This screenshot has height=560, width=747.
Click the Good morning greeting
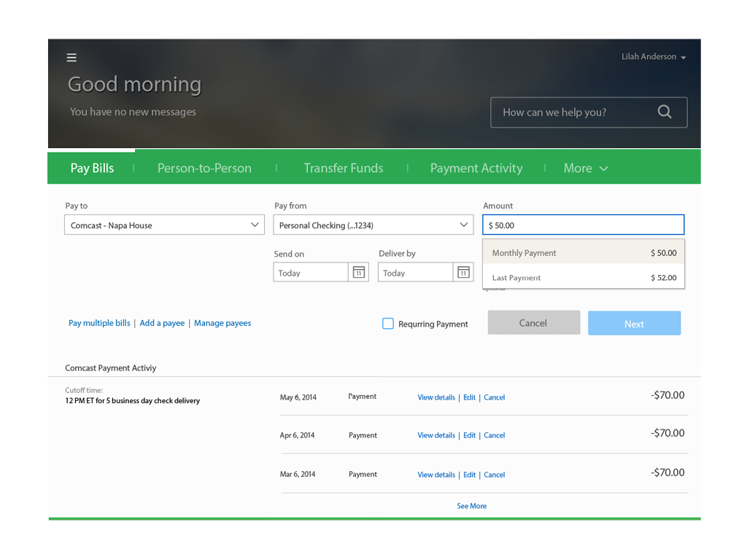tap(134, 85)
